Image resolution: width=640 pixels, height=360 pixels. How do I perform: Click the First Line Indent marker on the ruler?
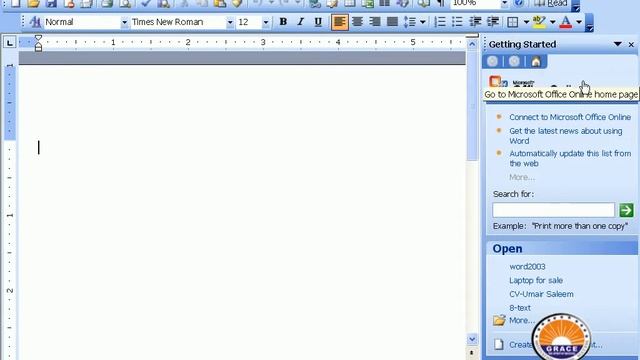coord(38,38)
